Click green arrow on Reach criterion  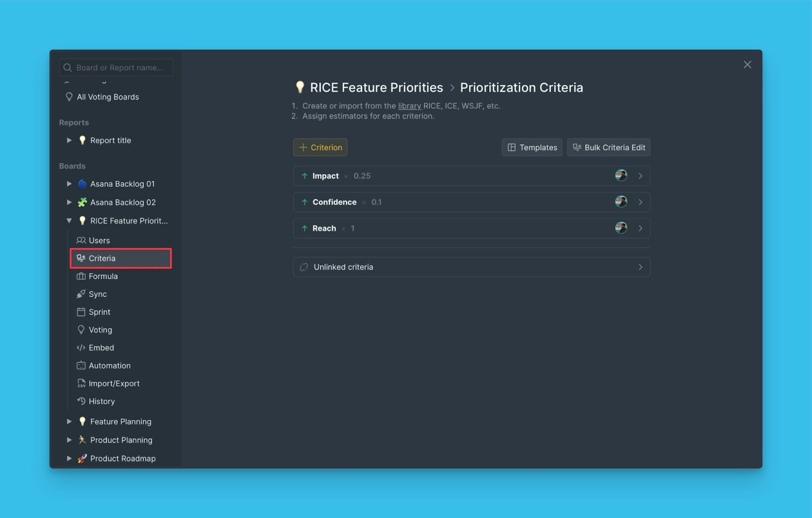click(304, 229)
